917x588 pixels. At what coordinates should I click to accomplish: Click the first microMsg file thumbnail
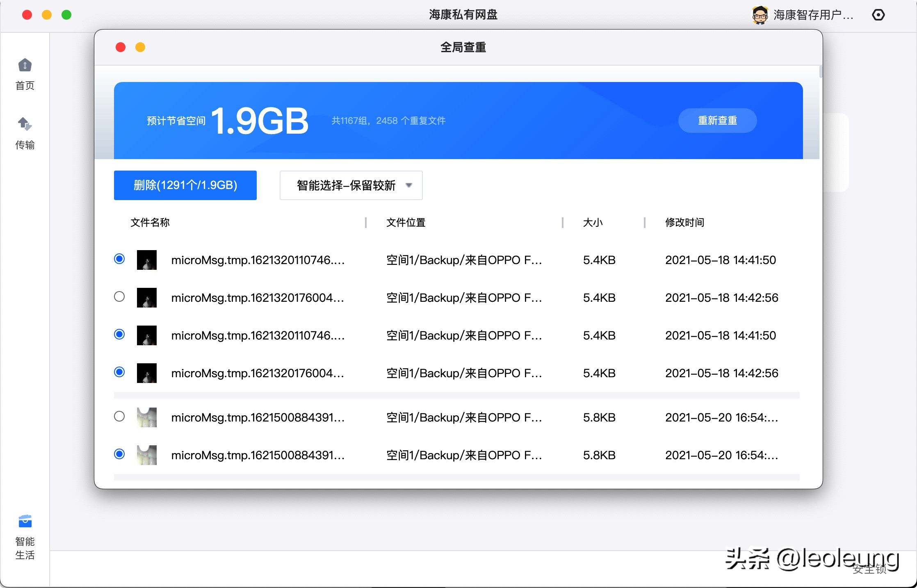147,260
